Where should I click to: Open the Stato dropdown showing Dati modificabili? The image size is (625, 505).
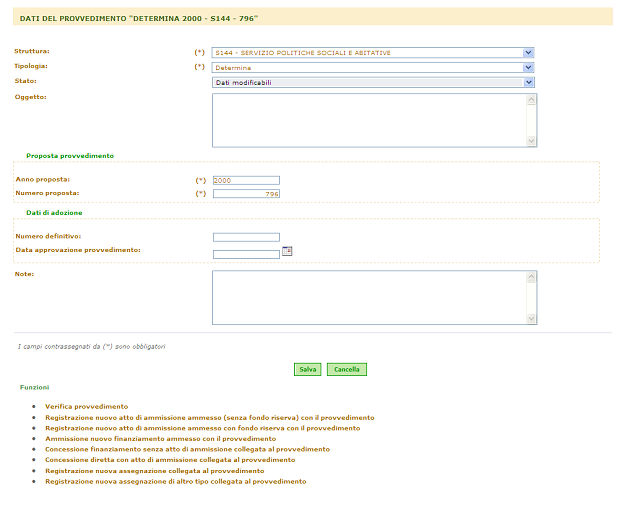(x=373, y=83)
